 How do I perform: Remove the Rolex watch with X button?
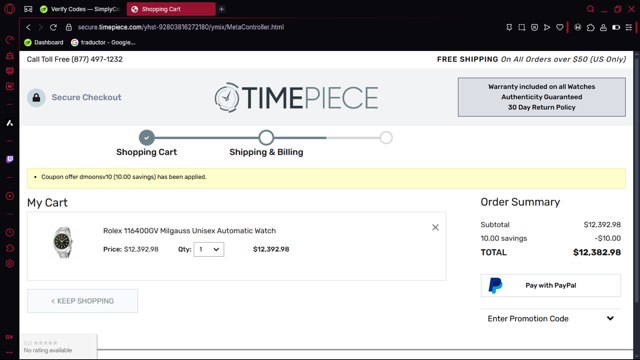[436, 227]
